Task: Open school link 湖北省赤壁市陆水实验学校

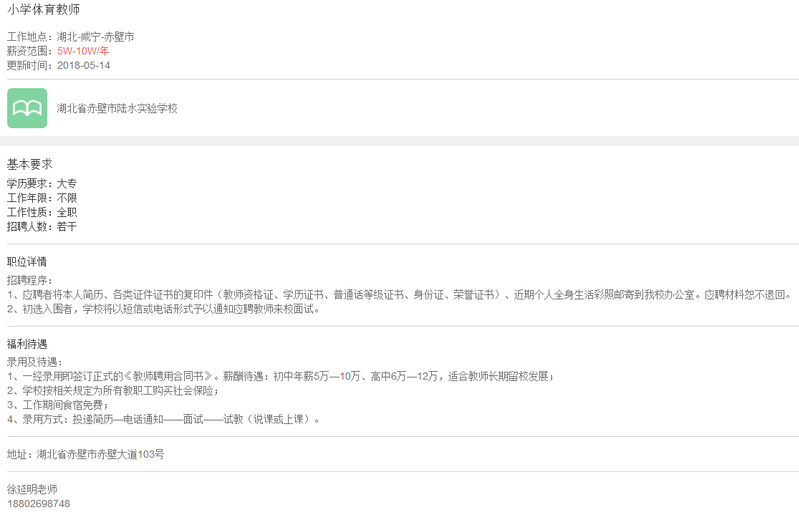Action: tap(117, 108)
